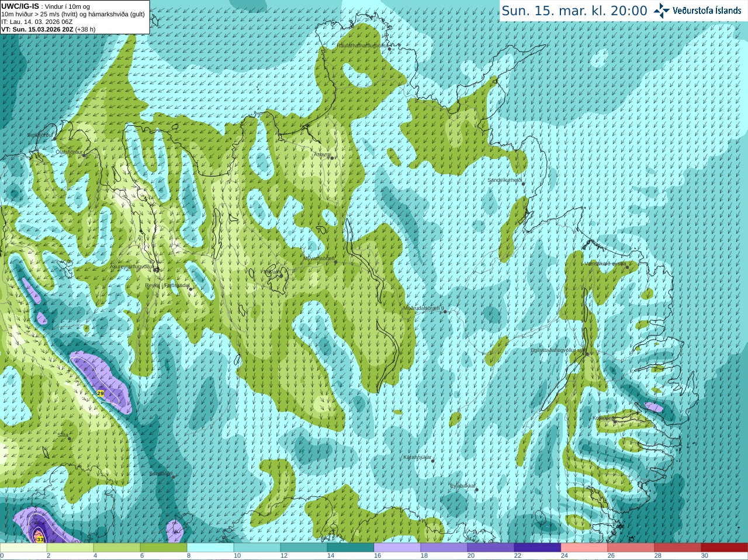
Task: Click the Egilsstaðaflugvöllur station label
Action: point(557,350)
